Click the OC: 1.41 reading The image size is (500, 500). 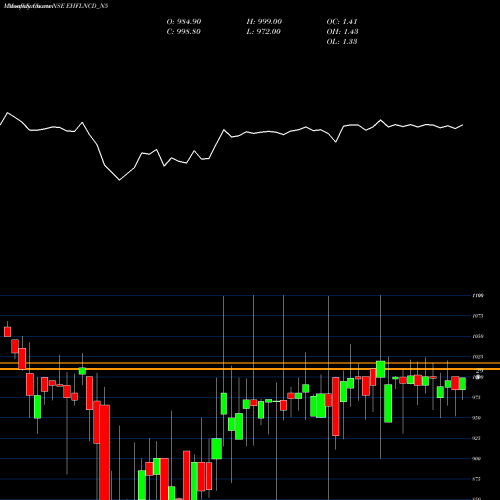(342, 21)
